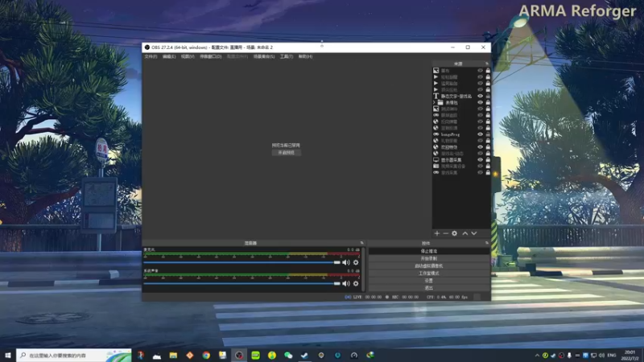The width and height of the screenshot is (644, 362).
Task: Pop out the 混音器 mixer dock
Action: coord(361,243)
